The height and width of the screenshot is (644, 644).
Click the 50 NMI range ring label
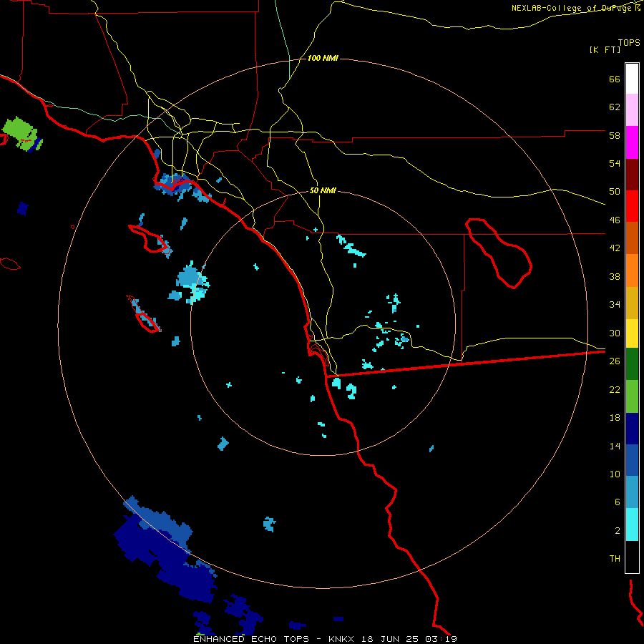[x=323, y=190]
